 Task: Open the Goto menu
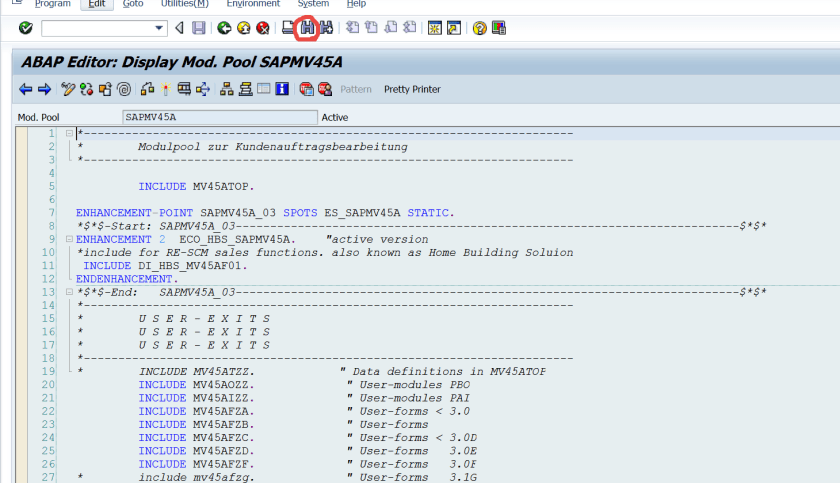point(133,4)
